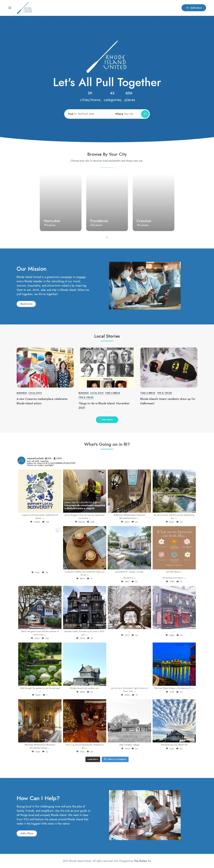Click the Add place button
The width and height of the screenshot is (214, 868).
pos(194,8)
